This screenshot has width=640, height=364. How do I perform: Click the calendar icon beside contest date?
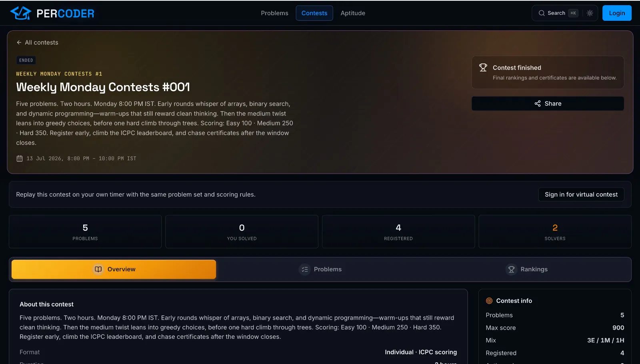[x=19, y=159]
